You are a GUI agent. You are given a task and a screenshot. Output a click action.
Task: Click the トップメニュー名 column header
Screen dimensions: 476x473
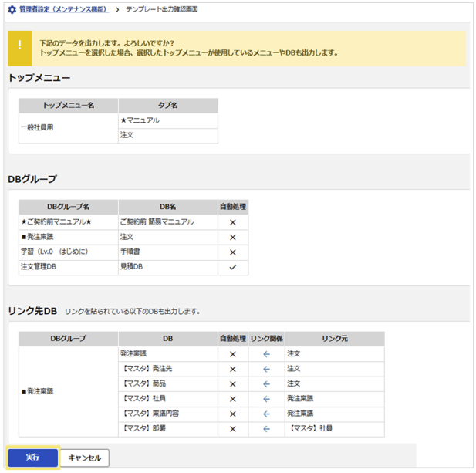click(x=69, y=106)
